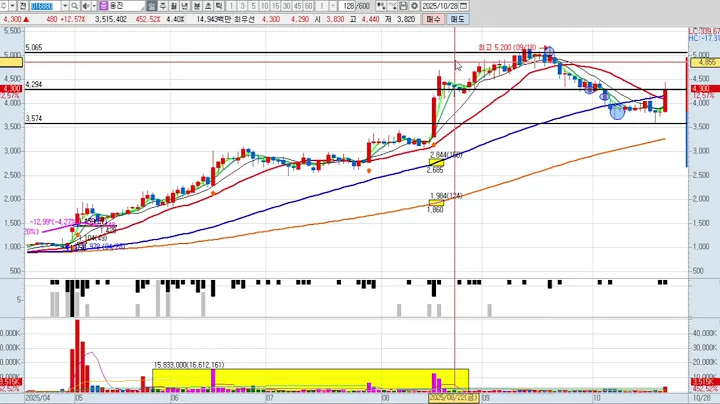Screen dimensions: 720x404
Task: Click the speaker sound icon
Action: (x=86, y=6)
